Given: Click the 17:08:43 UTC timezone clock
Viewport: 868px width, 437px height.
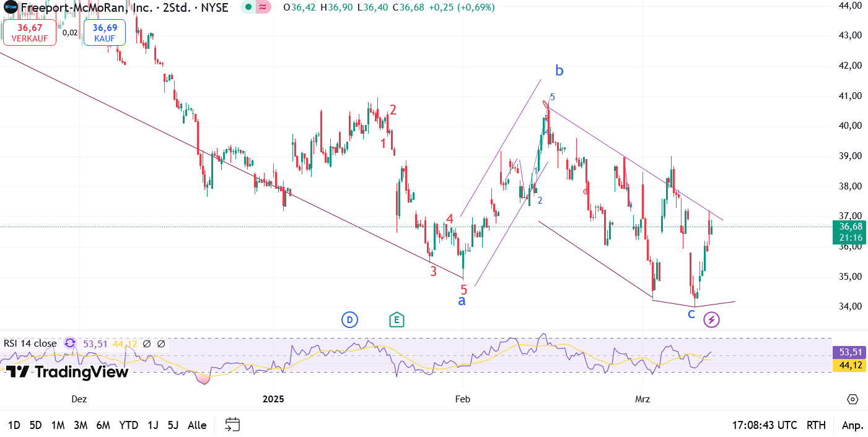Looking at the screenshot, I should pyautogui.click(x=765, y=425).
